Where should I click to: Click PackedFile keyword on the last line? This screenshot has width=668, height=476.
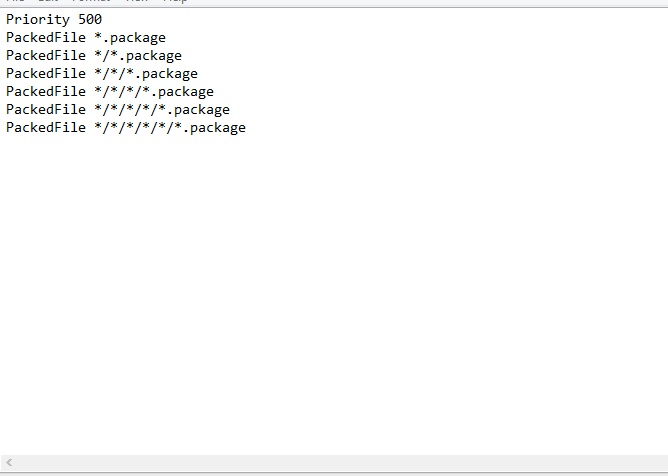(46, 127)
